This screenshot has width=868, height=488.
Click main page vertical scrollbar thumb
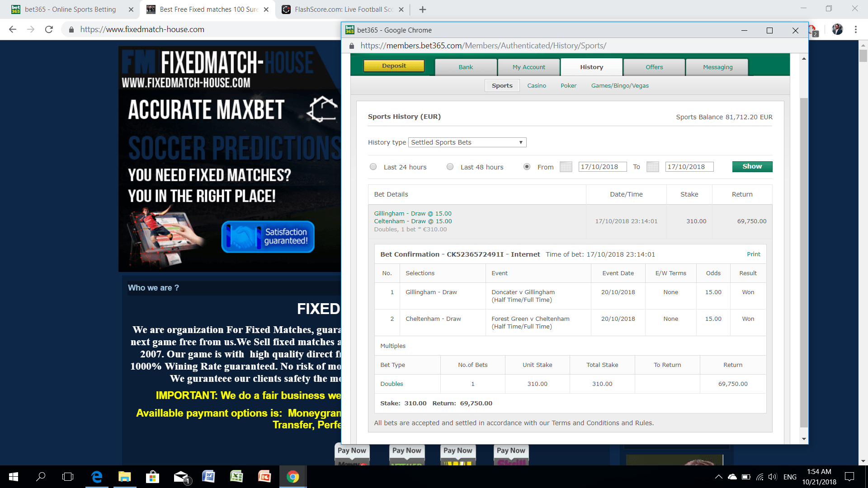[863, 56]
